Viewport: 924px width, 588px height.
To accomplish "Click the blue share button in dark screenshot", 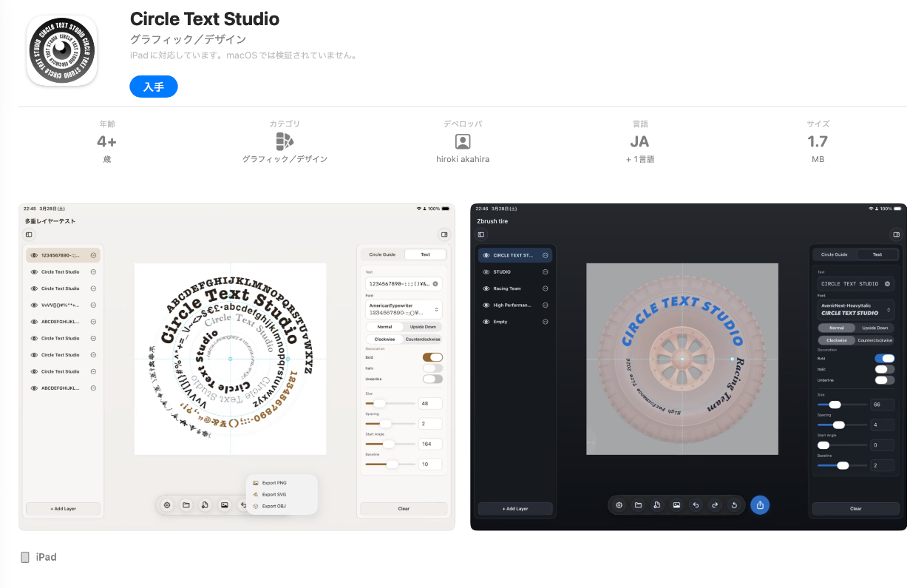I will pos(760,505).
